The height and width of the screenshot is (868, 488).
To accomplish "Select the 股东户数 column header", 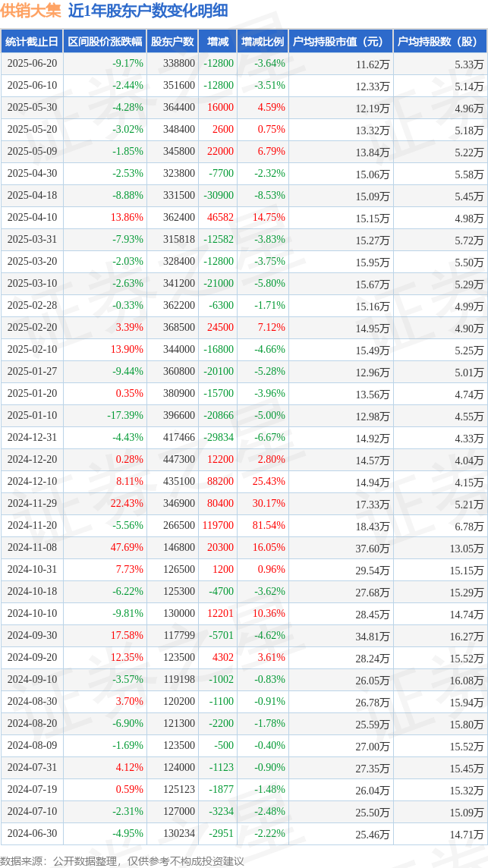I will click(x=172, y=42).
